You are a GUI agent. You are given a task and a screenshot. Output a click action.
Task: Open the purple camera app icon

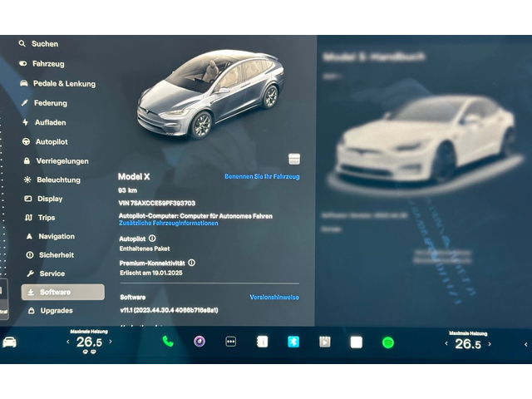coord(199,342)
